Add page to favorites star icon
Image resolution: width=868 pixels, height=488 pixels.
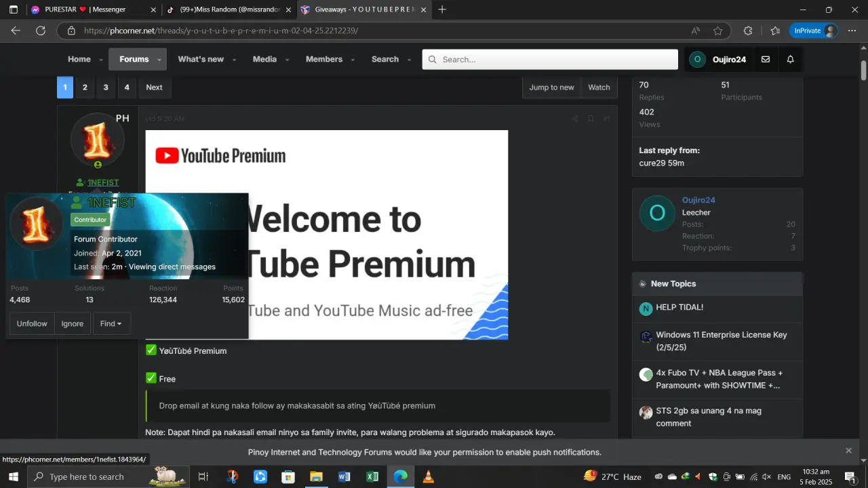[717, 30]
